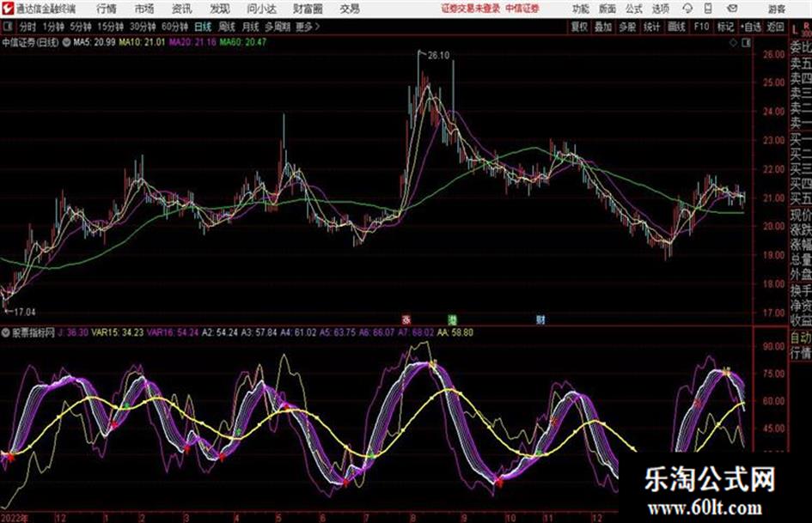Click the diamond icon at chart top-right
812x523 pixels.
733,43
